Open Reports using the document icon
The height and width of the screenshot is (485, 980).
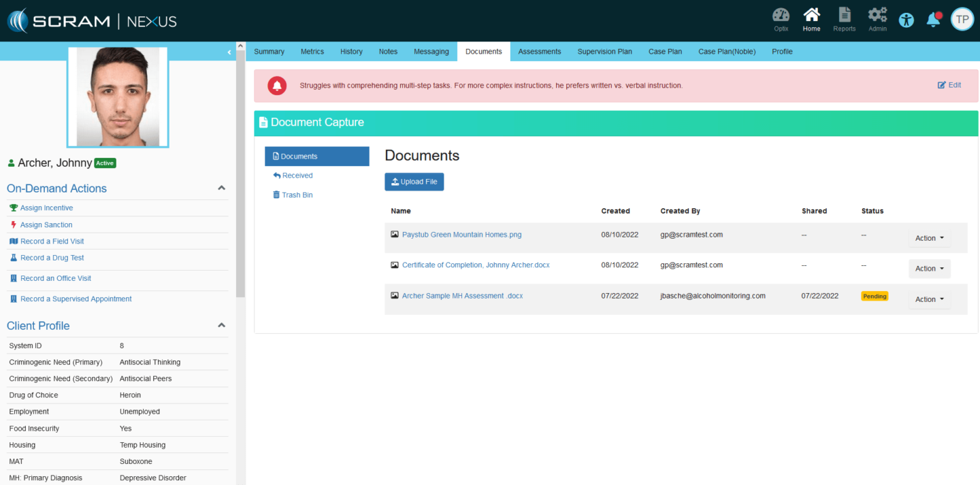click(x=845, y=16)
